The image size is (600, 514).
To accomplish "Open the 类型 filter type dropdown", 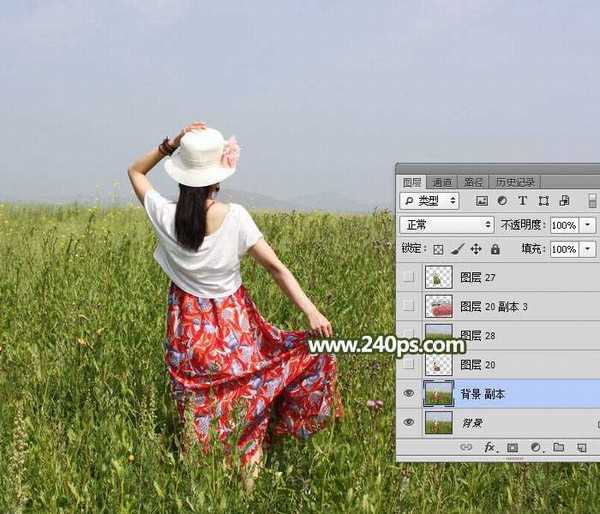I will (x=429, y=200).
